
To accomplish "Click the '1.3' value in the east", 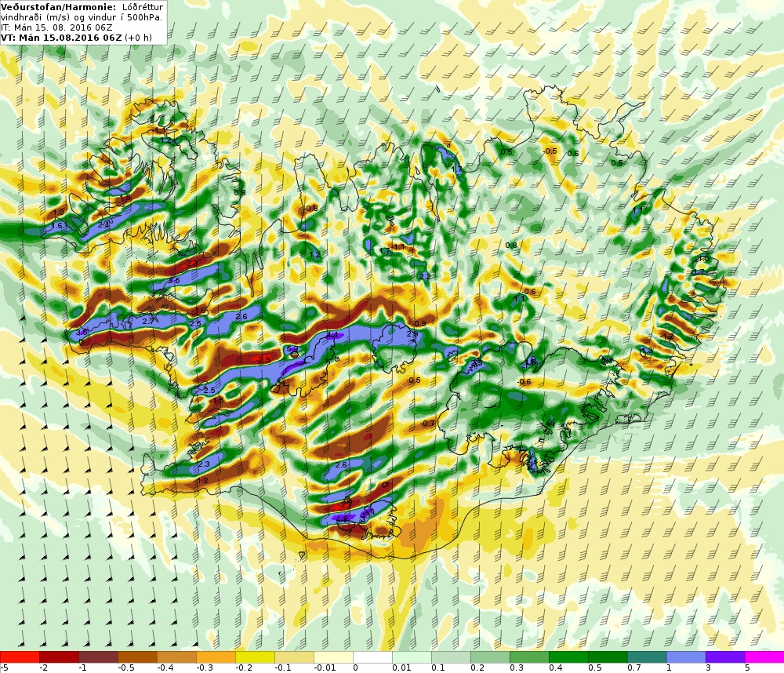I will click(647, 351).
